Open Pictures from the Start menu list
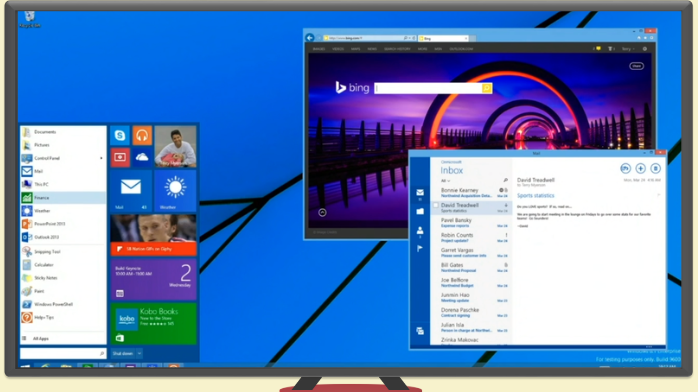Screen dimensions: 698x392 tap(63, 145)
